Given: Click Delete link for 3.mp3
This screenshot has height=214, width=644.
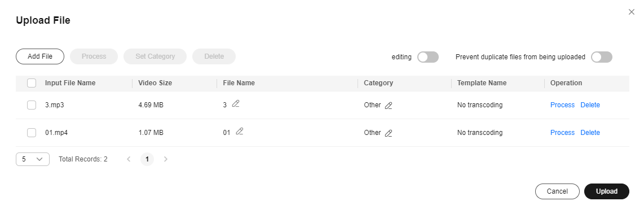Looking at the screenshot, I should pyautogui.click(x=590, y=105).
